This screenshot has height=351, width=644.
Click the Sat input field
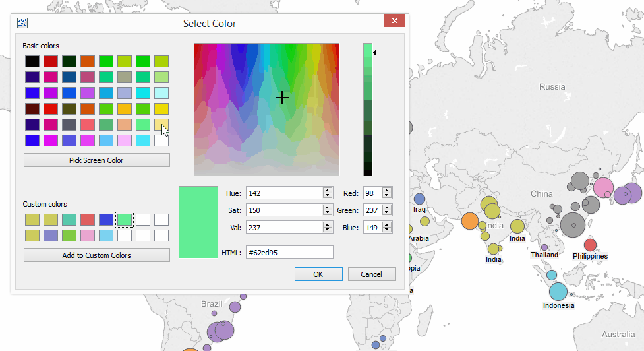click(285, 210)
